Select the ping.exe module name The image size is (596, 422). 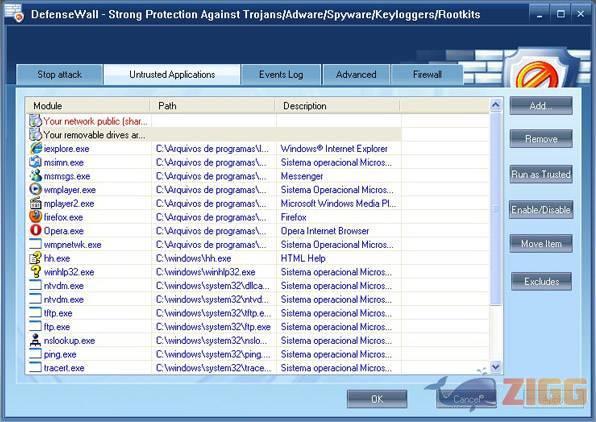[60, 354]
